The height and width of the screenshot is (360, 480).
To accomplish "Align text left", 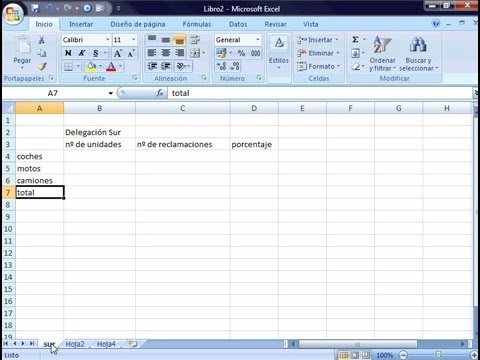I will (x=152, y=53).
